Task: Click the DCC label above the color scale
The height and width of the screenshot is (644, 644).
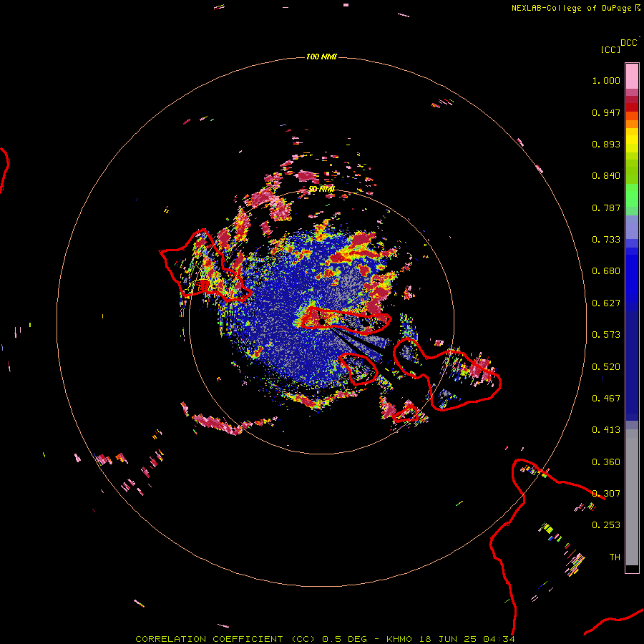Action: coord(628,43)
